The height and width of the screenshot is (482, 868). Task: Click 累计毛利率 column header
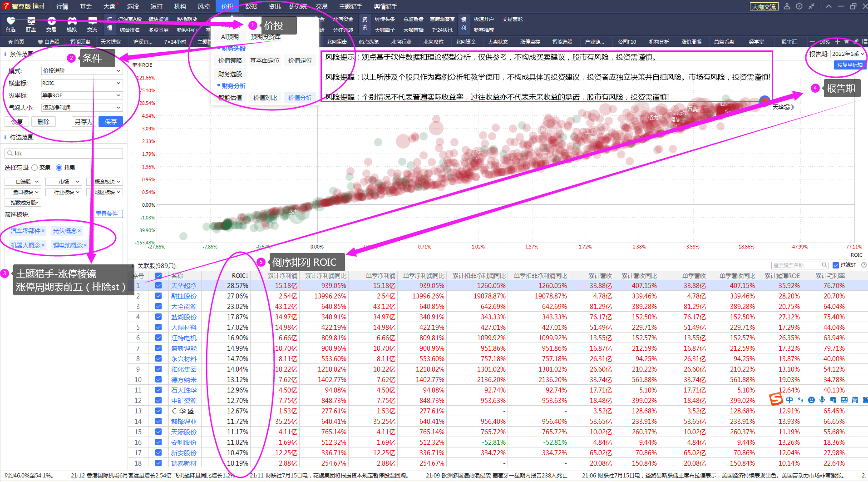(x=830, y=276)
